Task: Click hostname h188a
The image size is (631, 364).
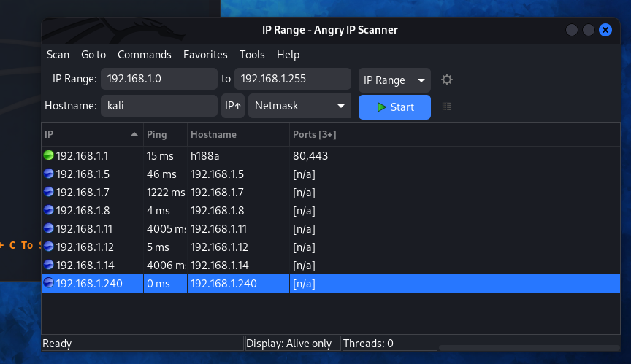Action: pyautogui.click(x=204, y=156)
